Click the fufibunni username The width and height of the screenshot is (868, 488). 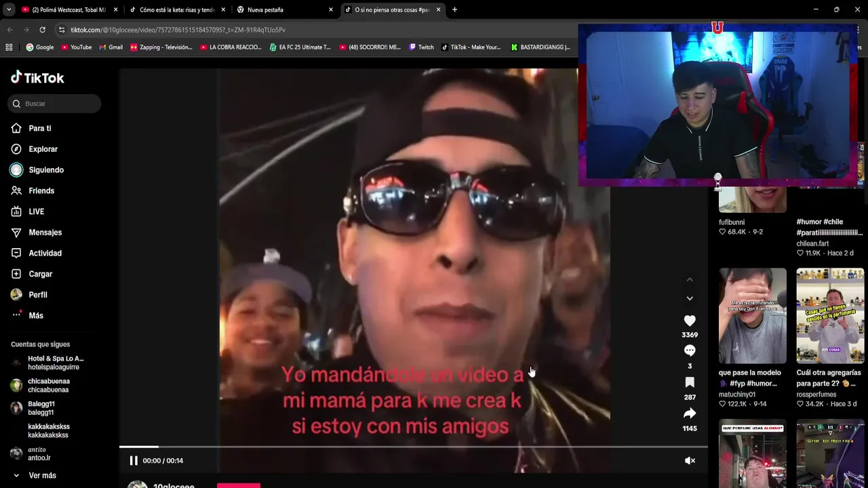[732, 222]
